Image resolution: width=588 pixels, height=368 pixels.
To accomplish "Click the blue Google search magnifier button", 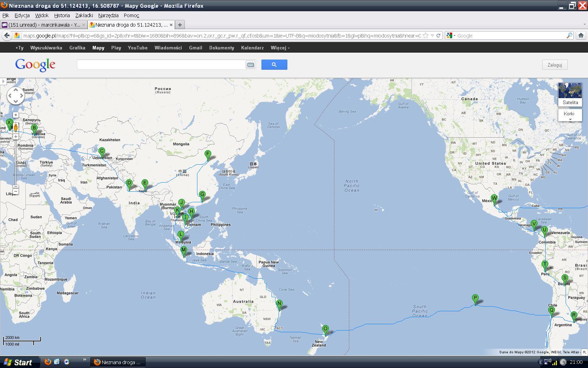I will [x=274, y=64].
